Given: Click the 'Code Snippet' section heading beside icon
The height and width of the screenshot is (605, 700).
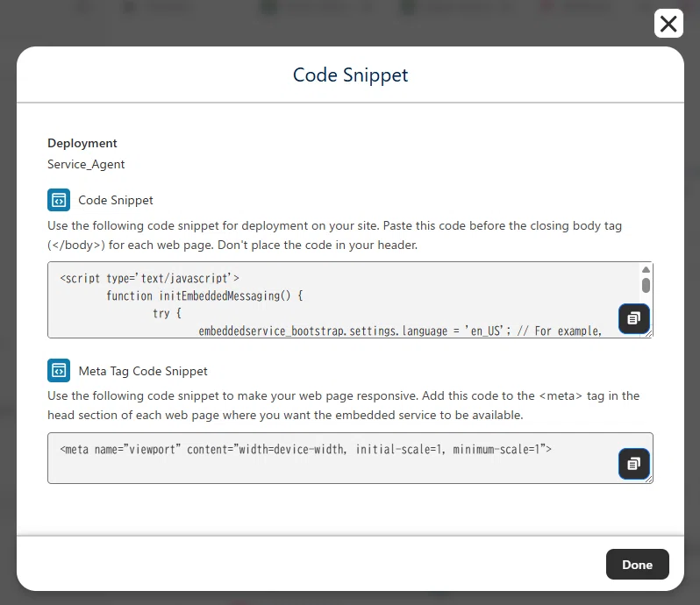Looking at the screenshot, I should click(116, 200).
